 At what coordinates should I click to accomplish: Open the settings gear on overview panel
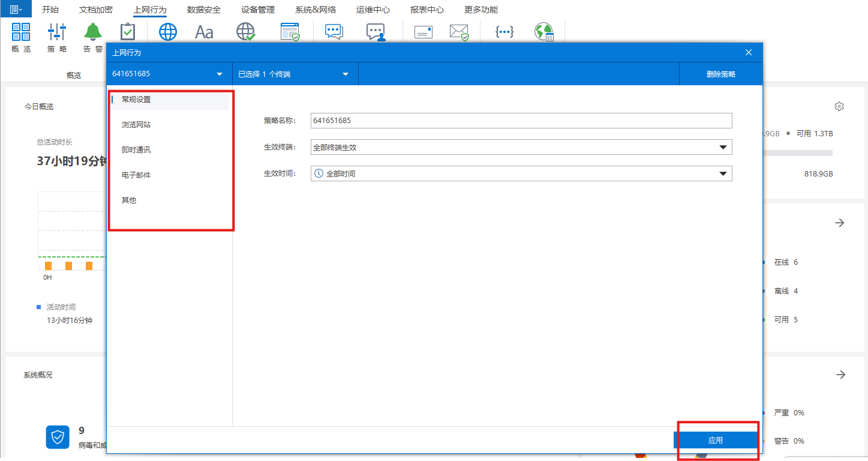tap(839, 106)
